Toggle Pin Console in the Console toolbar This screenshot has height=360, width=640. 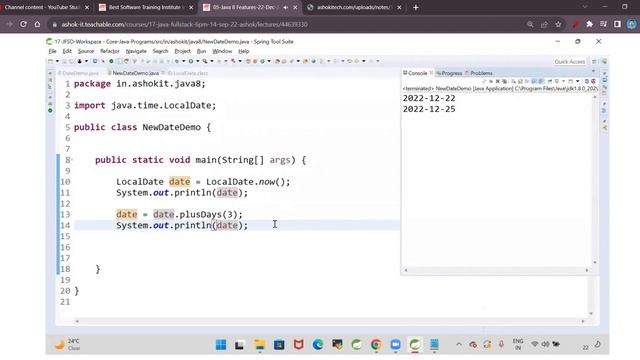[549, 81]
